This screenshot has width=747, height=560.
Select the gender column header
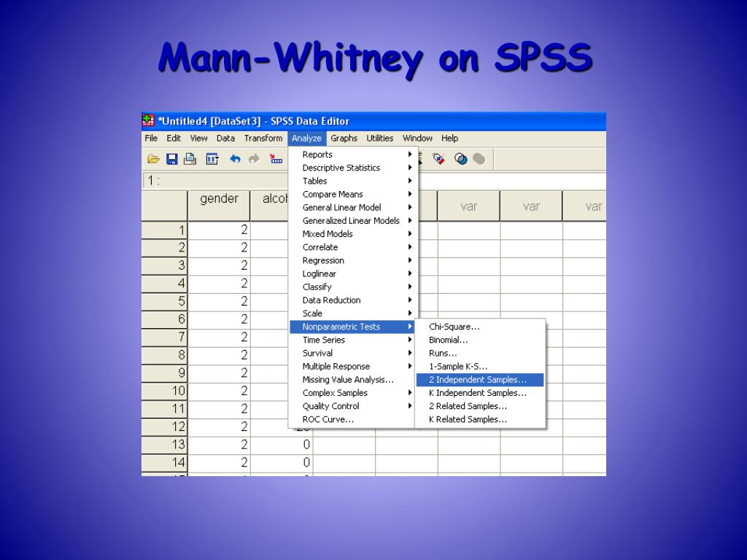click(x=219, y=206)
